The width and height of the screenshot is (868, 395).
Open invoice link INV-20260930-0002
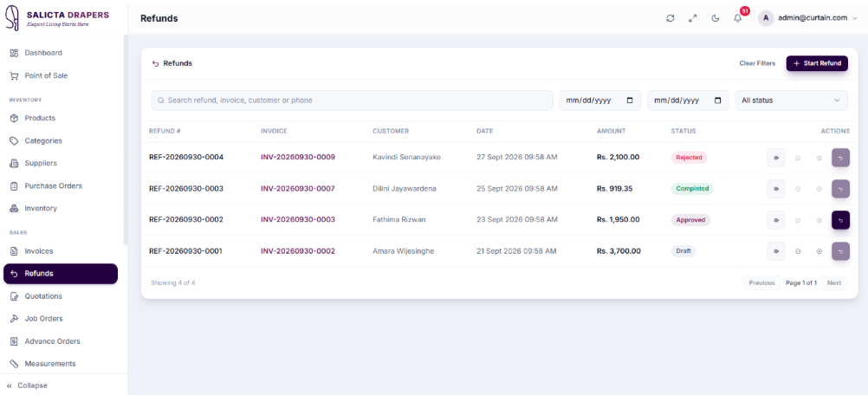(x=298, y=251)
